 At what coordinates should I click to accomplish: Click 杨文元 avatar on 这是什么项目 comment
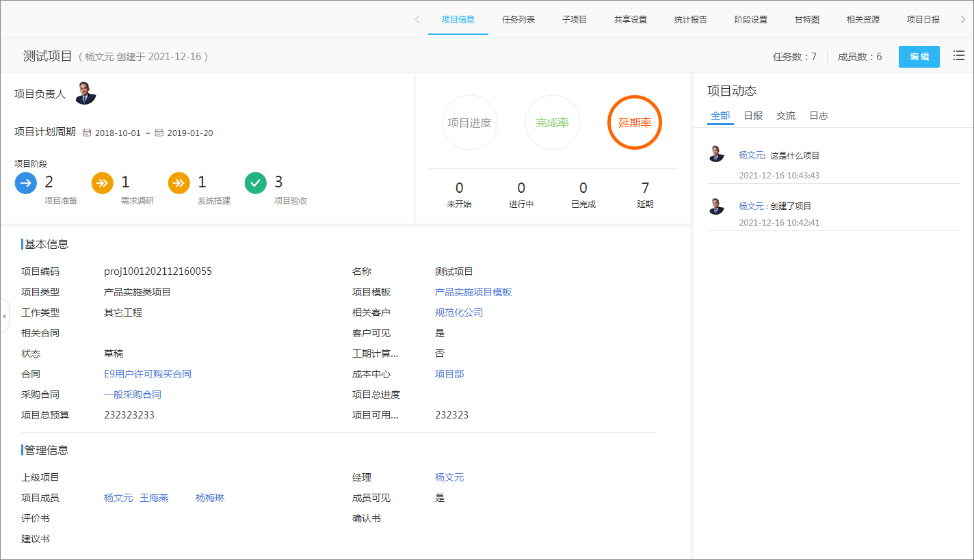click(x=716, y=154)
